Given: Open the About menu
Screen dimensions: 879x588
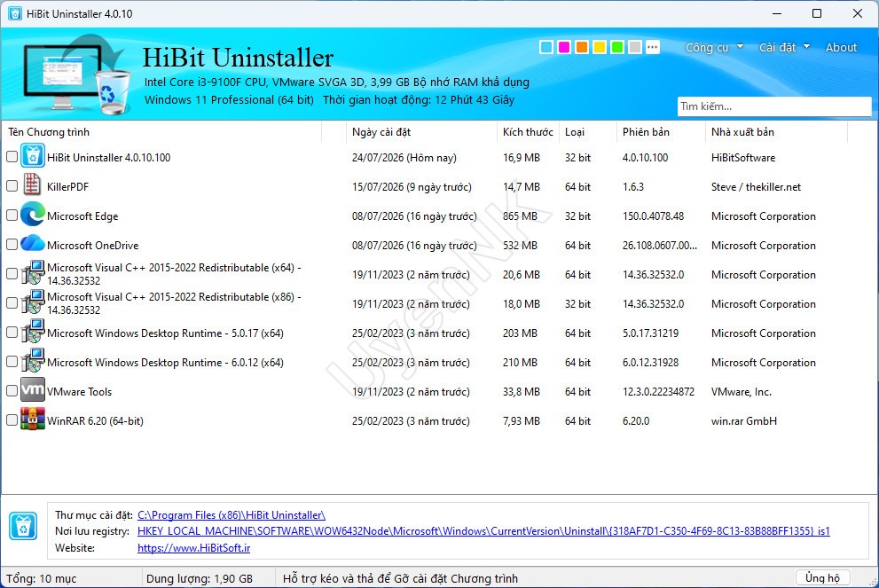Looking at the screenshot, I should [841, 47].
